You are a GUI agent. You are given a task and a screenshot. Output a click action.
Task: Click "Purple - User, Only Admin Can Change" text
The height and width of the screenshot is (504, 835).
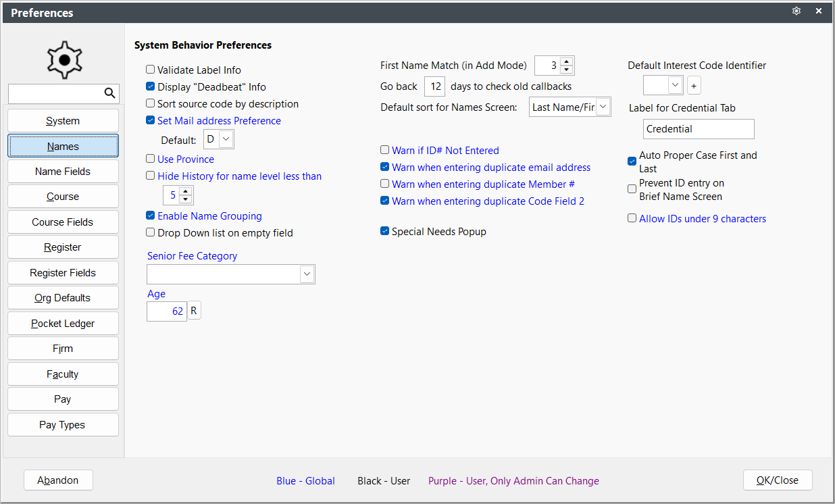[513, 481]
